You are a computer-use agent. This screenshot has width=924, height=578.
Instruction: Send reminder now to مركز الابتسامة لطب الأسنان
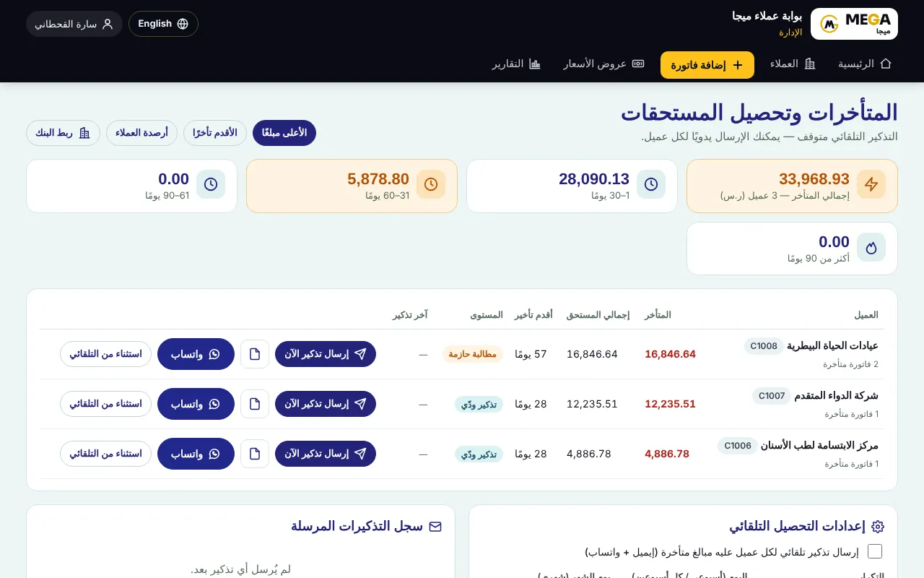(x=326, y=454)
